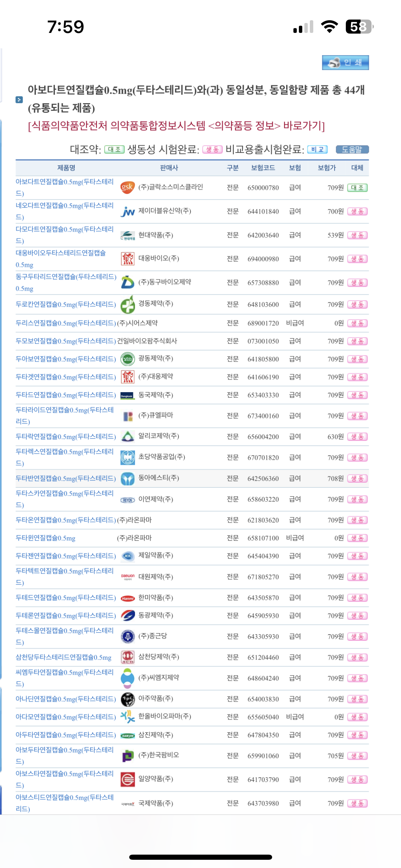Click the 생동 badge in 네오다트 row
The height and width of the screenshot is (868, 401).
[x=357, y=212]
